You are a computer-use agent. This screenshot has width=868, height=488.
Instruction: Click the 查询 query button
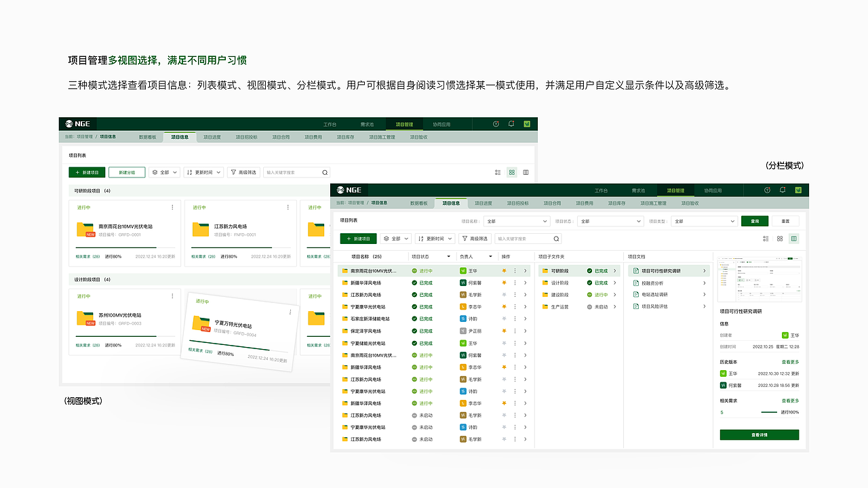(x=755, y=222)
